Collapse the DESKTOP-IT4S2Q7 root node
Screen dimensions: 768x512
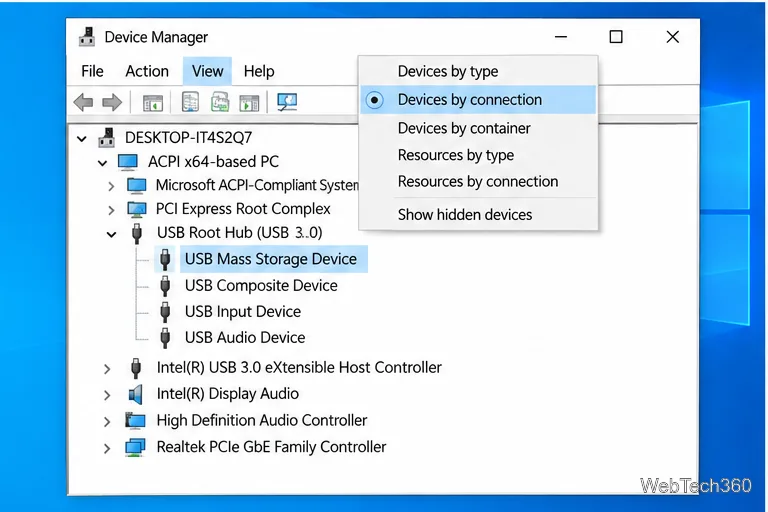click(x=82, y=139)
